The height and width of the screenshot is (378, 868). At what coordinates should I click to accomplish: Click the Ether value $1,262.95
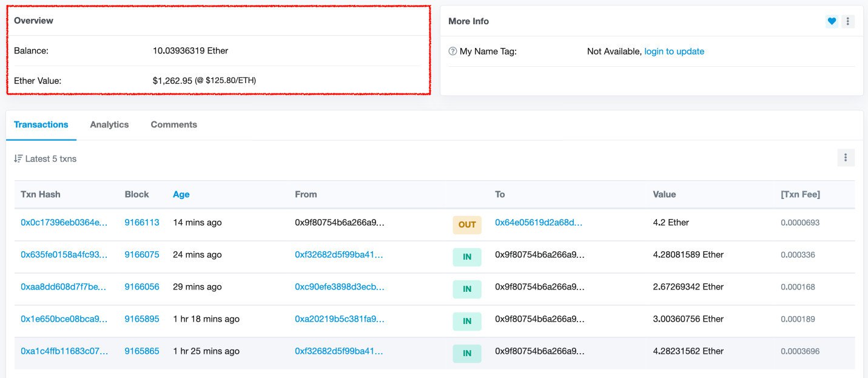click(172, 80)
